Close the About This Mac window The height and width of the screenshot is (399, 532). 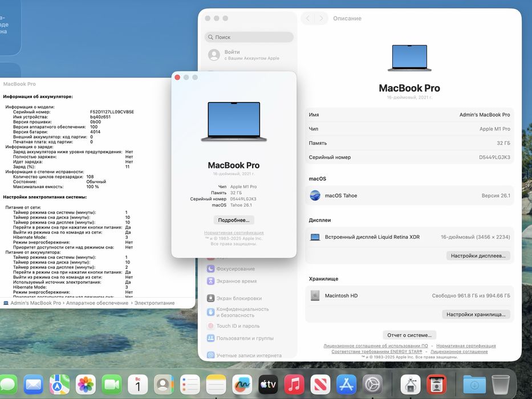click(x=177, y=78)
